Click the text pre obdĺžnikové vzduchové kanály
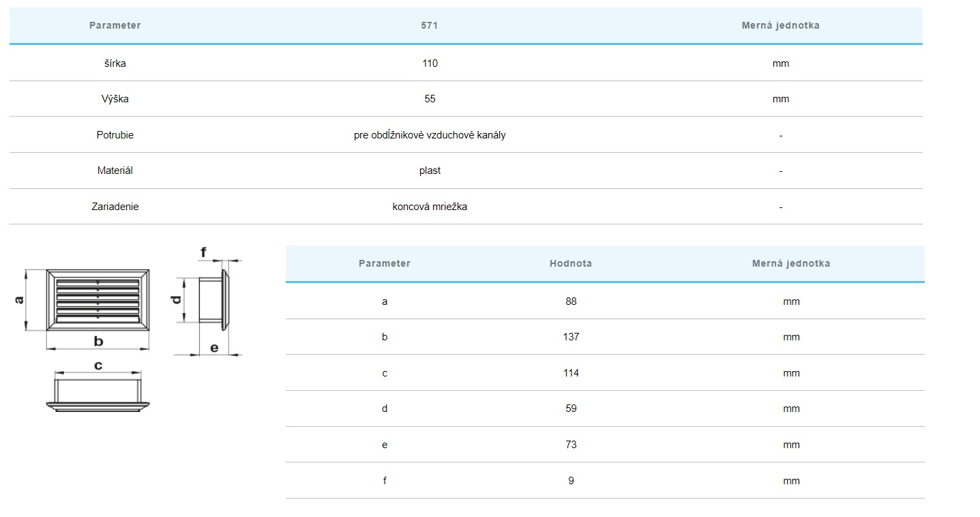The width and height of the screenshot is (980, 517). [x=430, y=135]
